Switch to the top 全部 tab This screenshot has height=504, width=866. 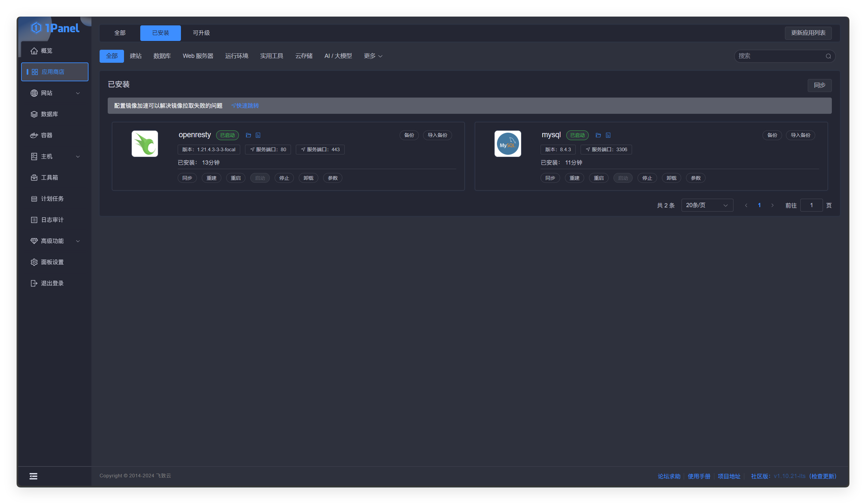tap(119, 33)
